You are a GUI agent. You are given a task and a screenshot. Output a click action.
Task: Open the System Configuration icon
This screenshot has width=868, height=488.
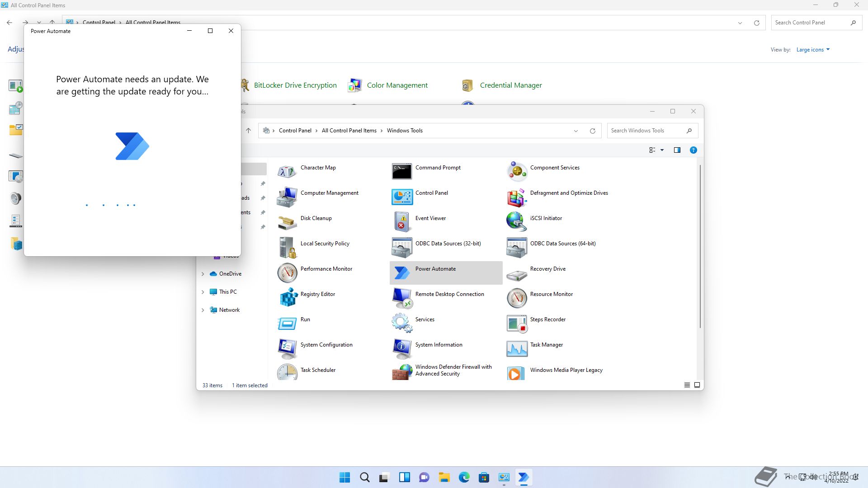pos(287,349)
